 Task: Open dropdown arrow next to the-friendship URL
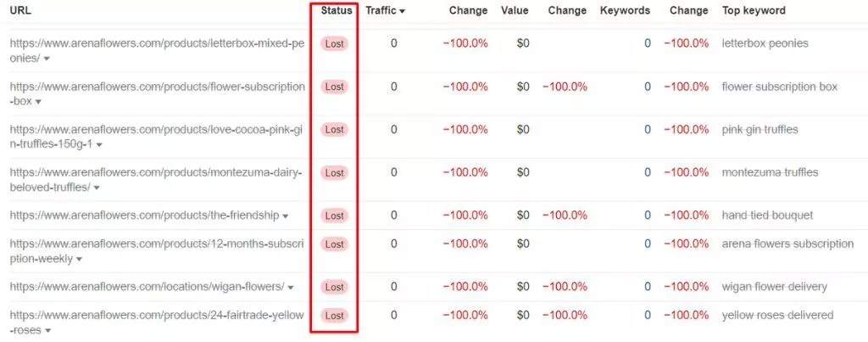(285, 216)
